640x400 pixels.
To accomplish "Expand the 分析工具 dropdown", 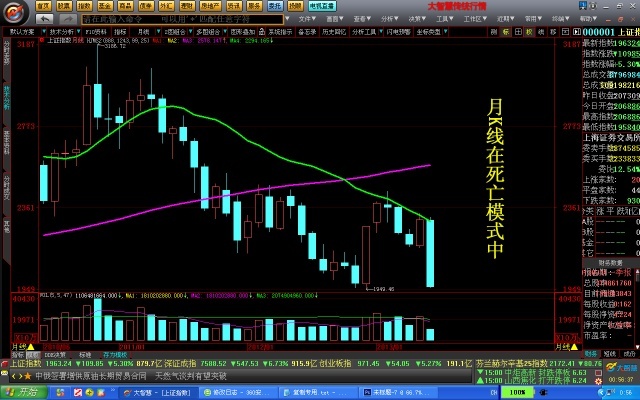I will point(381,31).
